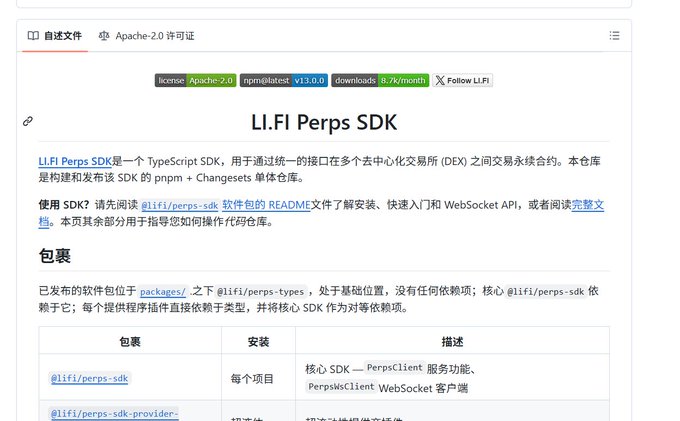Select the 自述文件 tab

[55, 36]
